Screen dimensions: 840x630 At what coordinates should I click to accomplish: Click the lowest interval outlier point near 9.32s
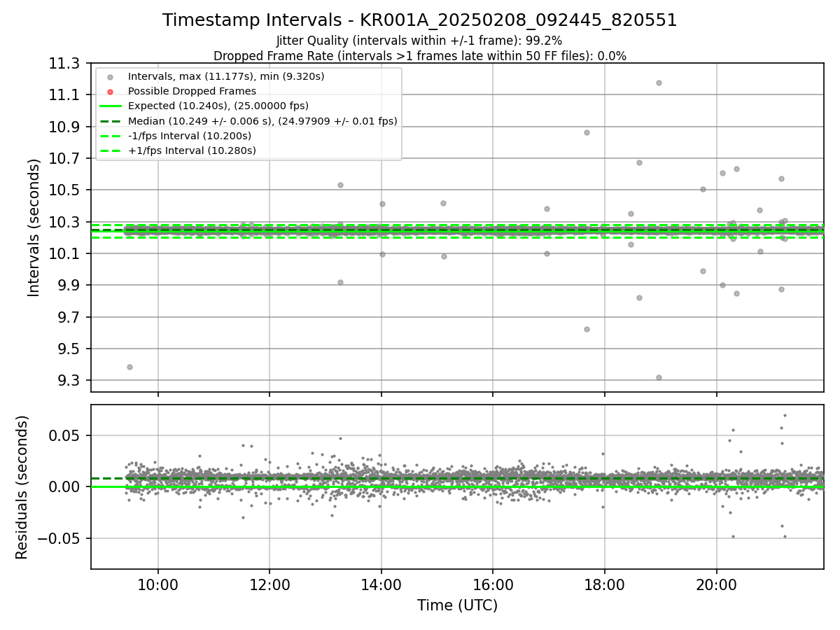659,377
